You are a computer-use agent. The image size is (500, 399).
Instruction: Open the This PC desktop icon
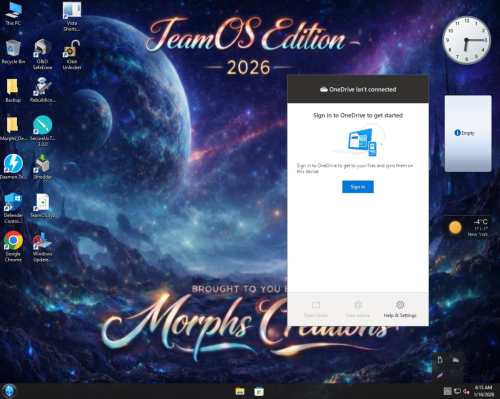[13, 14]
